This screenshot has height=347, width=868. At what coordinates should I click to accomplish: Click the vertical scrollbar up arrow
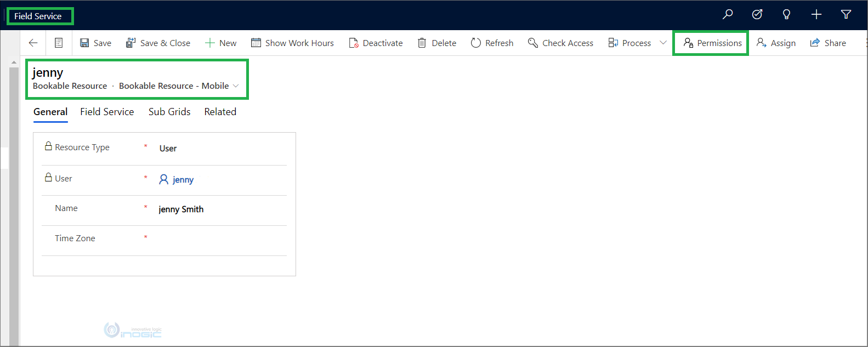click(14, 62)
